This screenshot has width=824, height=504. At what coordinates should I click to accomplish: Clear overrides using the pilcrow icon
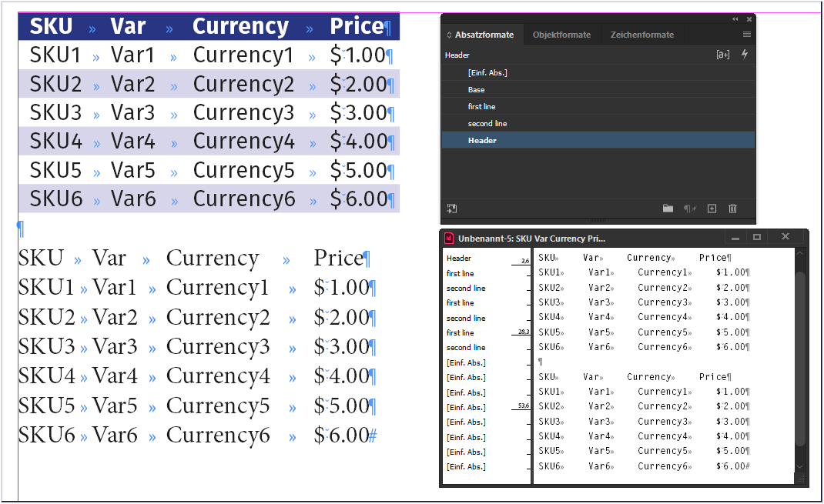(x=688, y=209)
